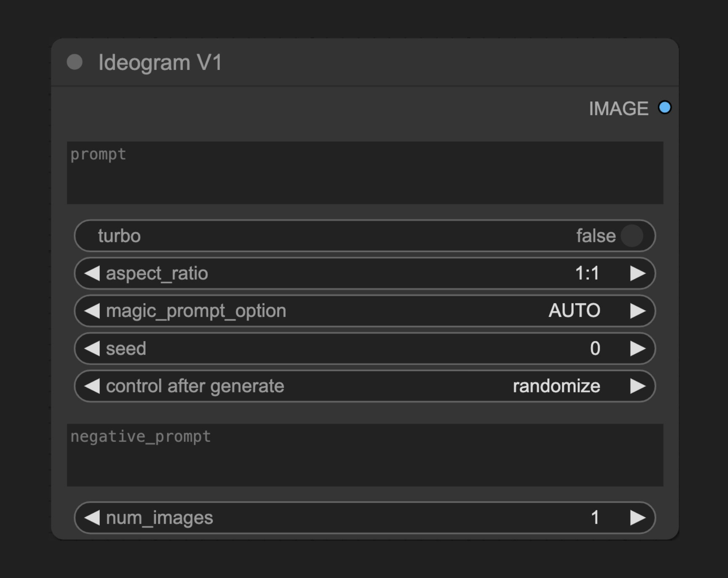The width and height of the screenshot is (728, 578).
Task: Click the num_images value 1
Action: (595, 517)
